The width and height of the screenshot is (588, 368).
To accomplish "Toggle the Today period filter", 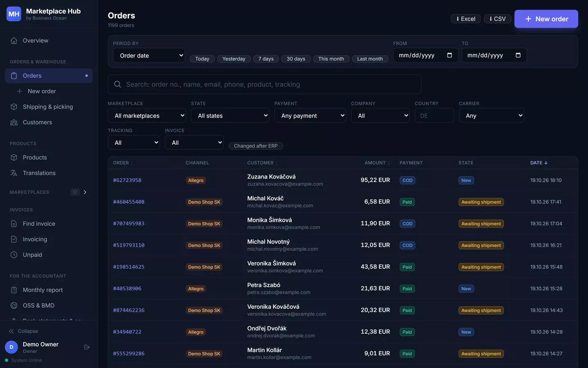I will (x=202, y=59).
